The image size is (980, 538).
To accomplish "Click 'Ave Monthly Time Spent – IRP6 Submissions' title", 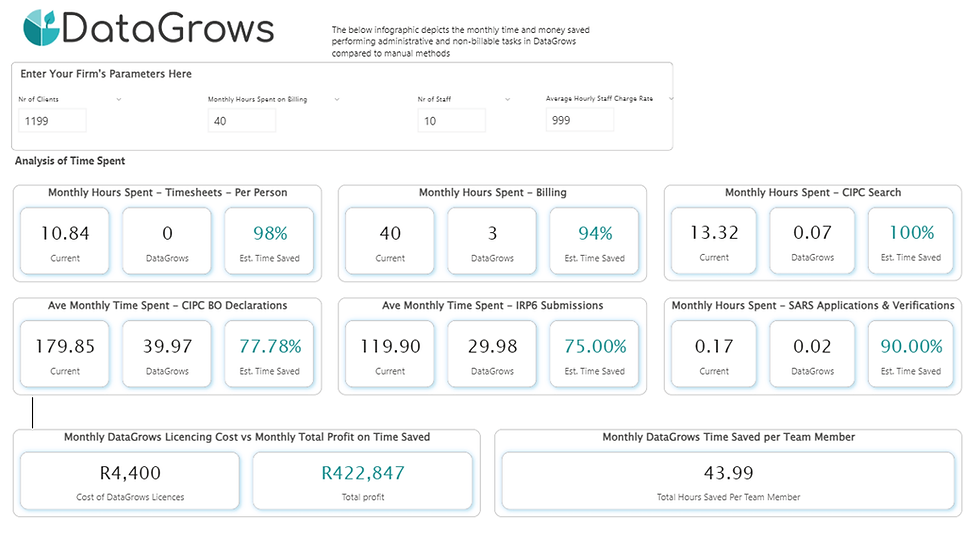I will point(492,306).
